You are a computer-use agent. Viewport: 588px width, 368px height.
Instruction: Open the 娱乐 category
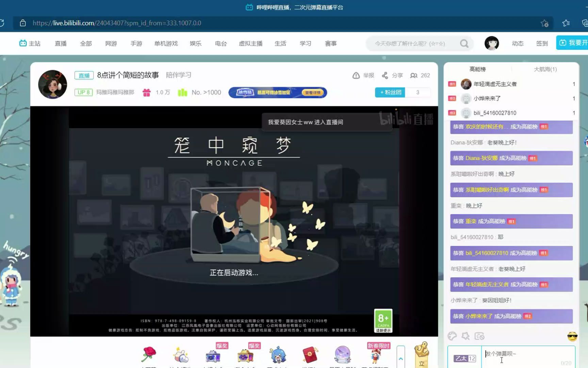pyautogui.click(x=196, y=43)
